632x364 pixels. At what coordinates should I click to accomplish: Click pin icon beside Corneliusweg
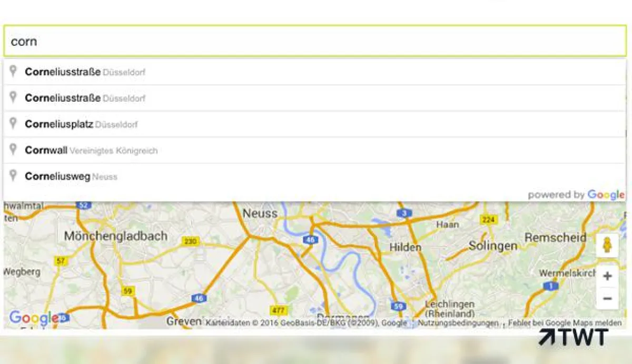click(x=14, y=175)
